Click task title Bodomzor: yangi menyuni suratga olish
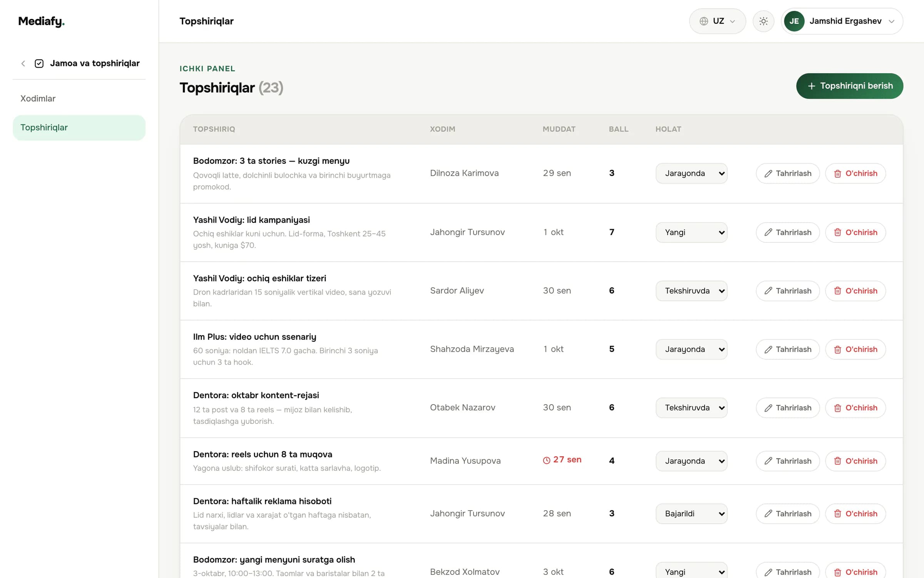Screen dimensions: 924x578 pyautogui.click(x=274, y=560)
